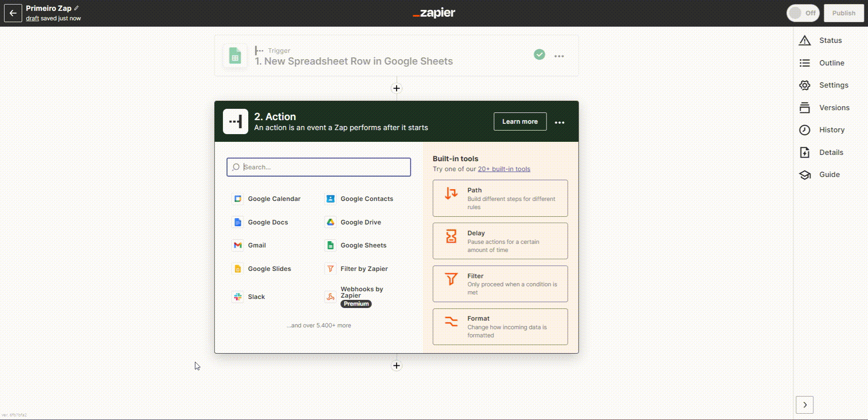868x420 pixels.
Task: Open the Outline panel
Action: pos(821,63)
